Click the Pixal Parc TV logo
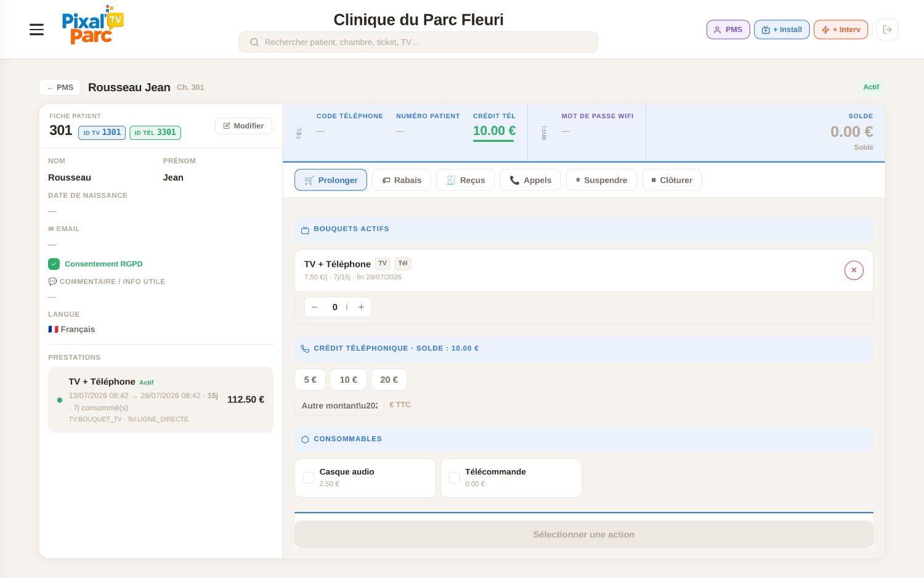Screen dimensions: 924x578 (x=92, y=25)
